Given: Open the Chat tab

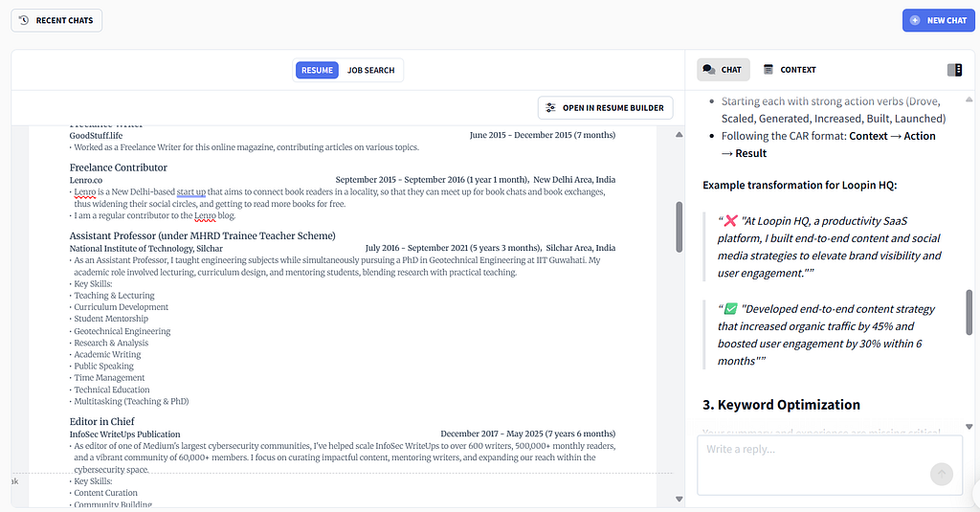Looking at the screenshot, I should pos(723,70).
